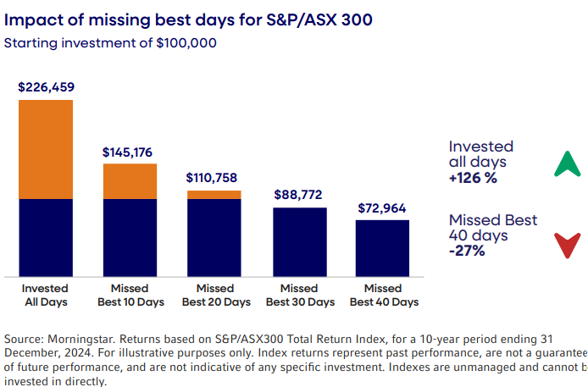Click the 'Missed Best 40 days -27%' legend text
588x387 pixels.
[x=493, y=235]
